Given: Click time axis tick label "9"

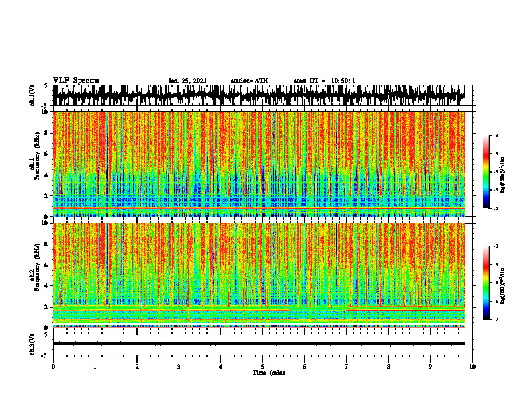Looking at the screenshot, I should pos(430,367).
